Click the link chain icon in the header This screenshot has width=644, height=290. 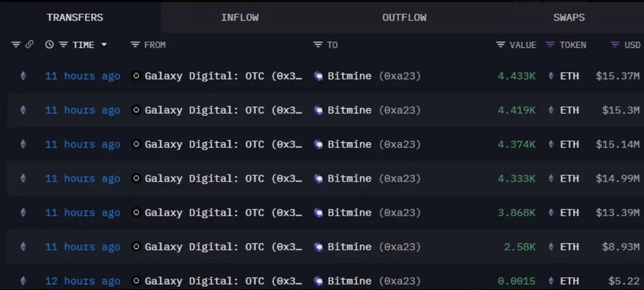pos(29,44)
